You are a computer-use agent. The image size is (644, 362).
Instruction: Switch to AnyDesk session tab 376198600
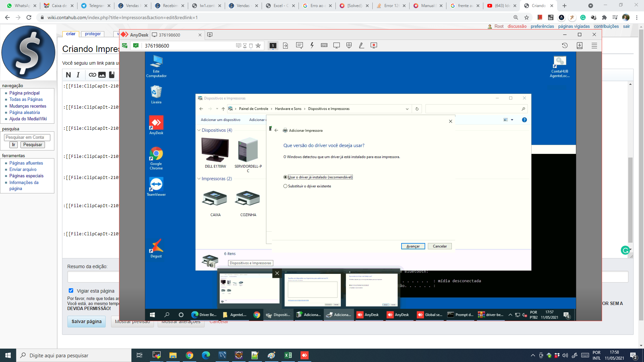click(x=176, y=35)
